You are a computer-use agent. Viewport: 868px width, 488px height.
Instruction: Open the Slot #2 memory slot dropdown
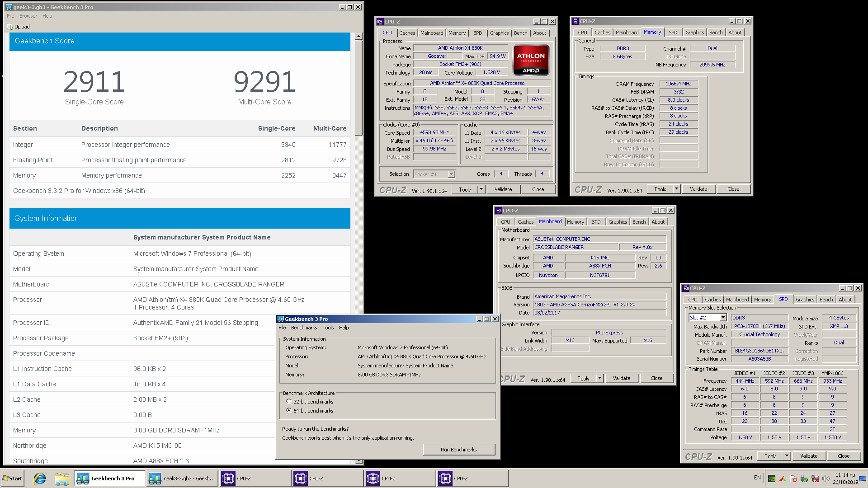[723, 318]
